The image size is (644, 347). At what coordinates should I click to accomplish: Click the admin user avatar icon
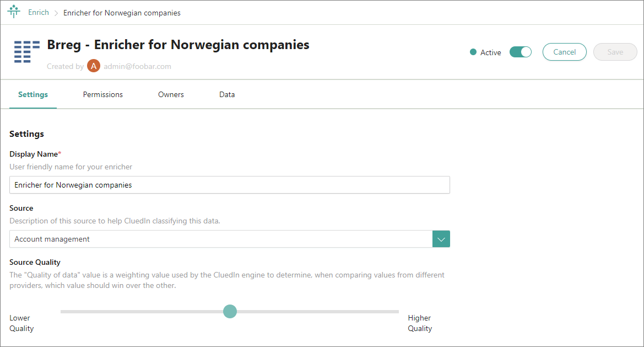[x=94, y=66]
